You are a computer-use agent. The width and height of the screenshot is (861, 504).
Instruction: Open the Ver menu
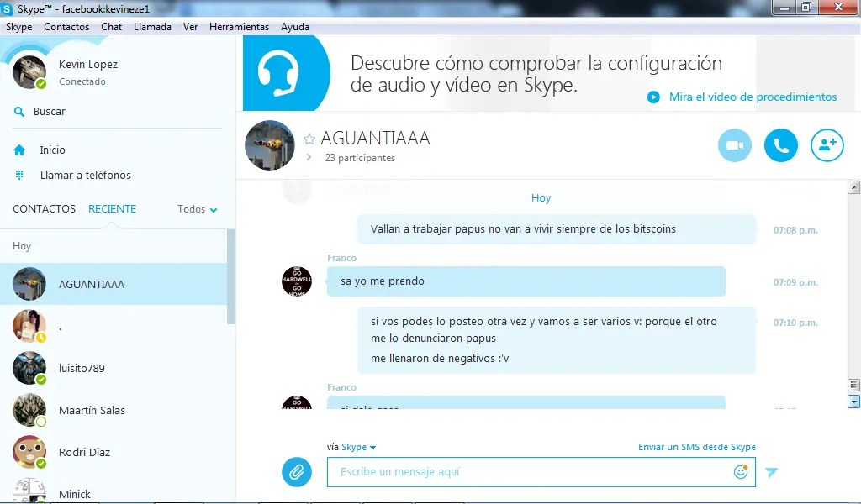190,26
